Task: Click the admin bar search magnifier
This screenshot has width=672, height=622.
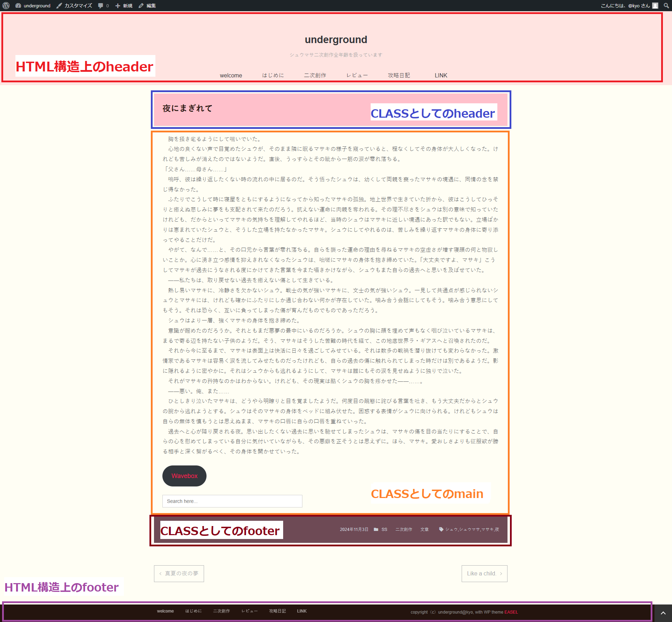Action: coord(666,6)
